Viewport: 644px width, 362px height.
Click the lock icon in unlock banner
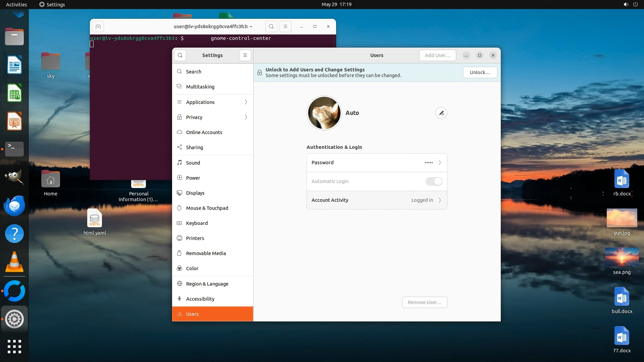coord(260,72)
